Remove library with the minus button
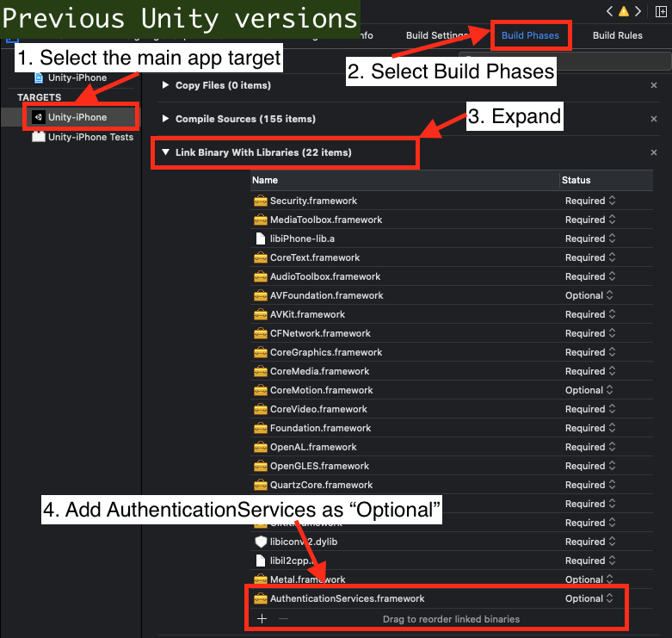 click(283, 619)
